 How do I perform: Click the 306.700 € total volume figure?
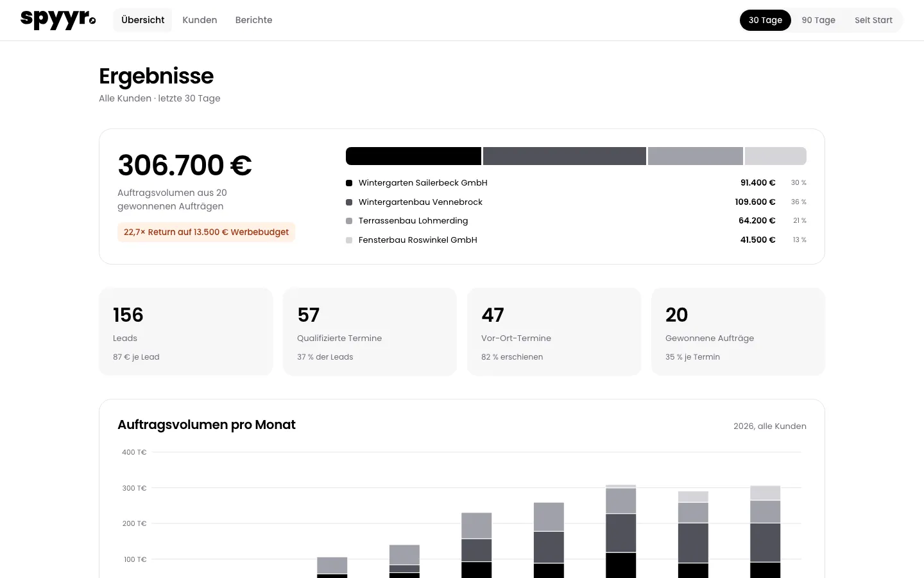point(185,165)
